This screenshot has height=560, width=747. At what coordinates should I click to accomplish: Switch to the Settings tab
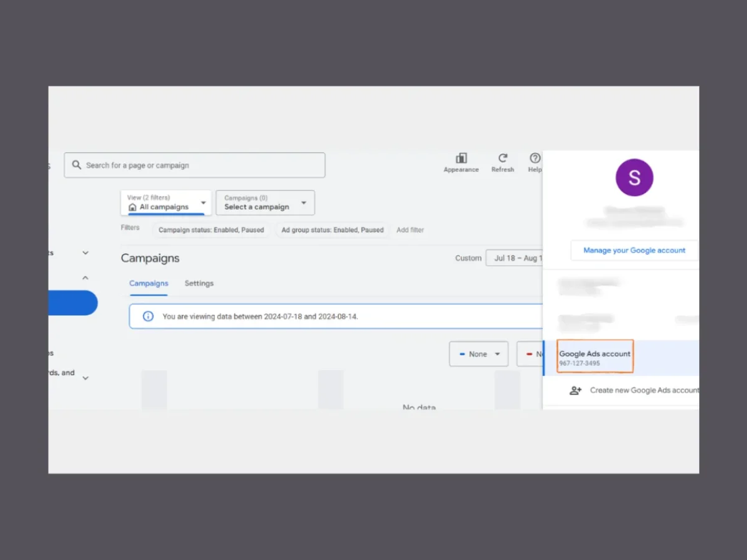pos(199,283)
